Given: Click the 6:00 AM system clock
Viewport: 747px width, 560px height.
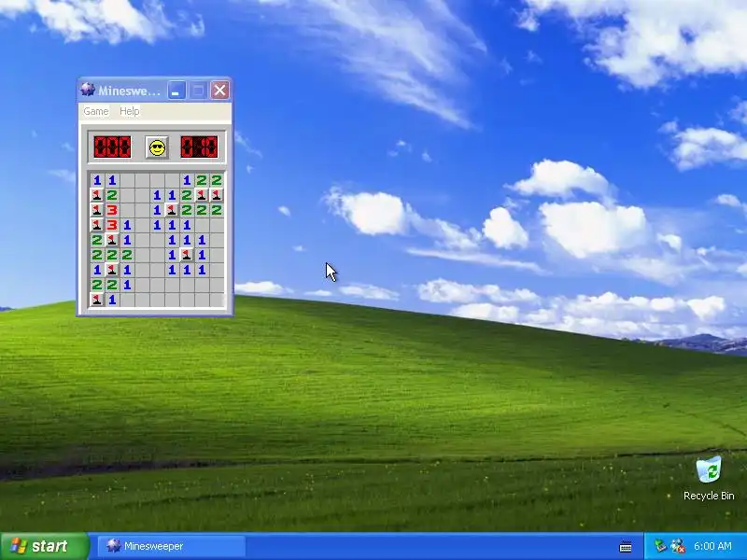Looking at the screenshot, I should 712,546.
